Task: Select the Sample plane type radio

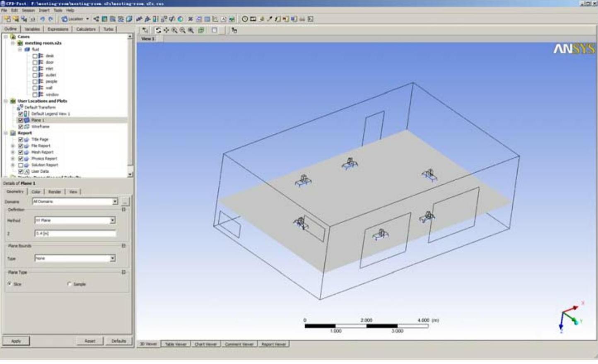Action: [x=69, y=284]
